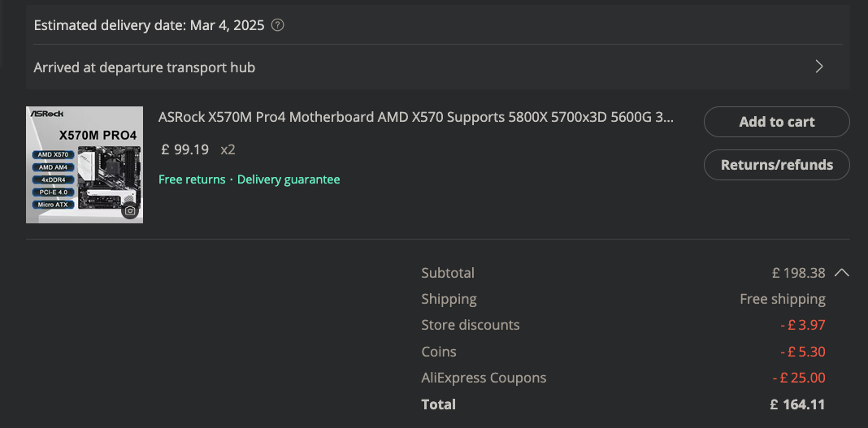The height and width of the screenshot is (428, 868).
Task: Click the Add to cart button
Action: [776, 122]
